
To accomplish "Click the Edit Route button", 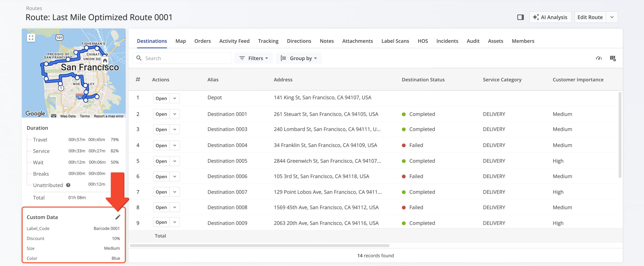I will pyautogui.click(x=590, y=17).
